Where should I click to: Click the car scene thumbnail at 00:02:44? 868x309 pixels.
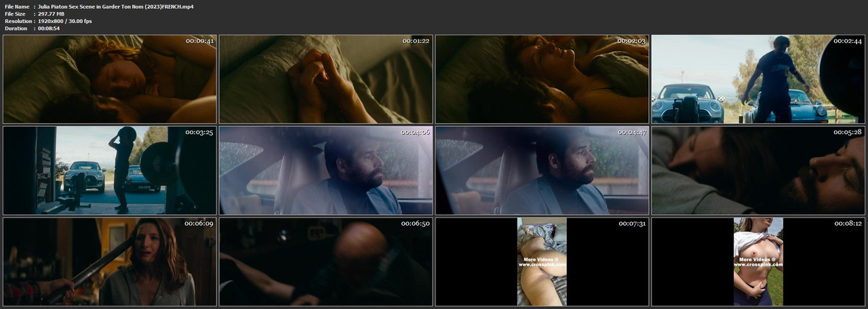tap(758, 79)
